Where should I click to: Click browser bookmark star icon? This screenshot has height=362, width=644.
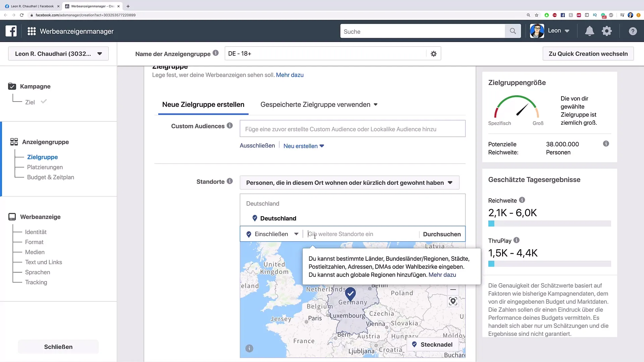[x=537, y=15]
